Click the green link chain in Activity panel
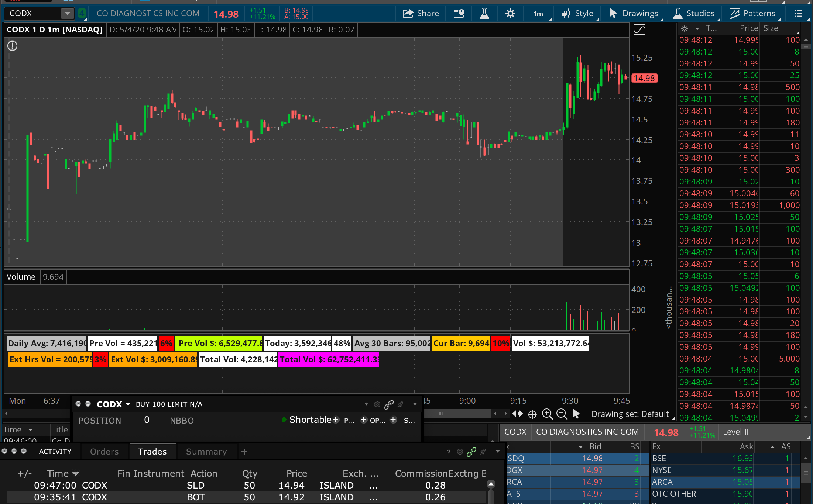 click(471, 452)
